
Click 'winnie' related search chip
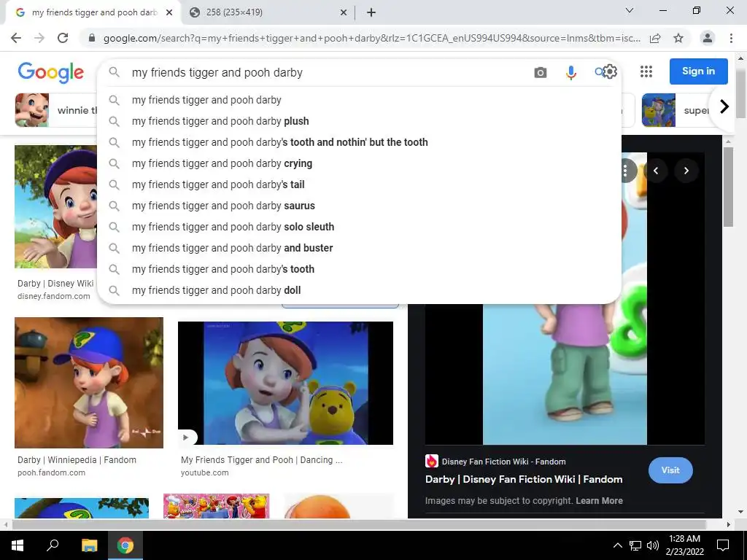point(56,110)
